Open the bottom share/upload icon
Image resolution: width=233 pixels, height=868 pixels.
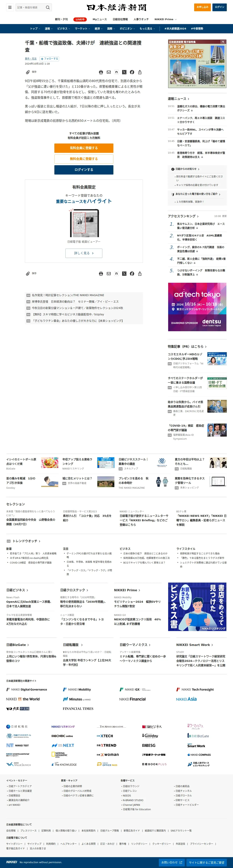140,274
